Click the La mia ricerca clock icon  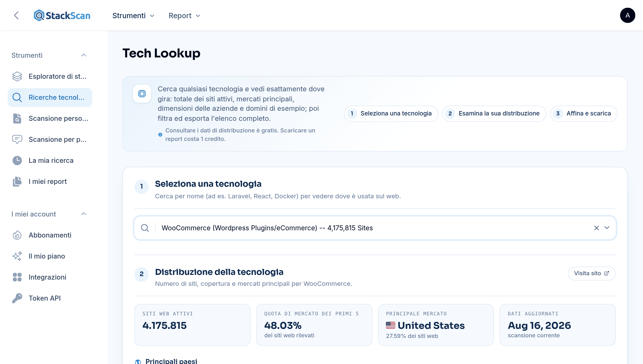(17, 160)
